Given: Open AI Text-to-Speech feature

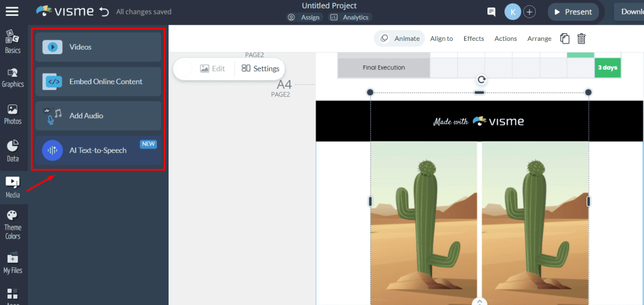Looking at the screenshot, I should click(99, 150).
